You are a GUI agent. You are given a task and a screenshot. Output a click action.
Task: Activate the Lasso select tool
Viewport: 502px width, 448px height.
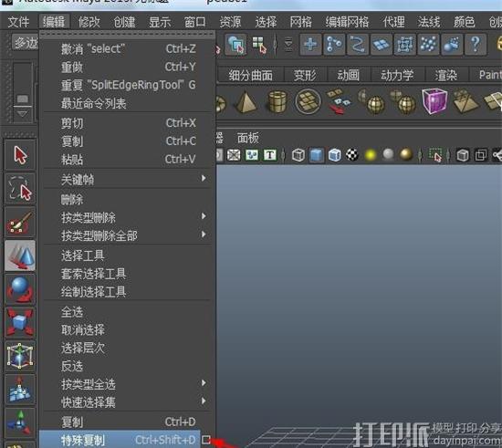(20, 189)
